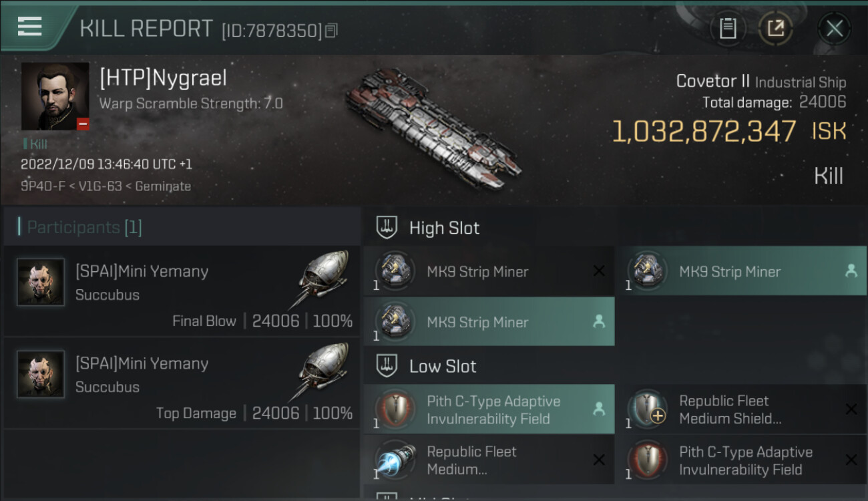The width and height of the screenshot is (868, 501).
Task: Open the hamburger menu icon
Action: (30, 27)
